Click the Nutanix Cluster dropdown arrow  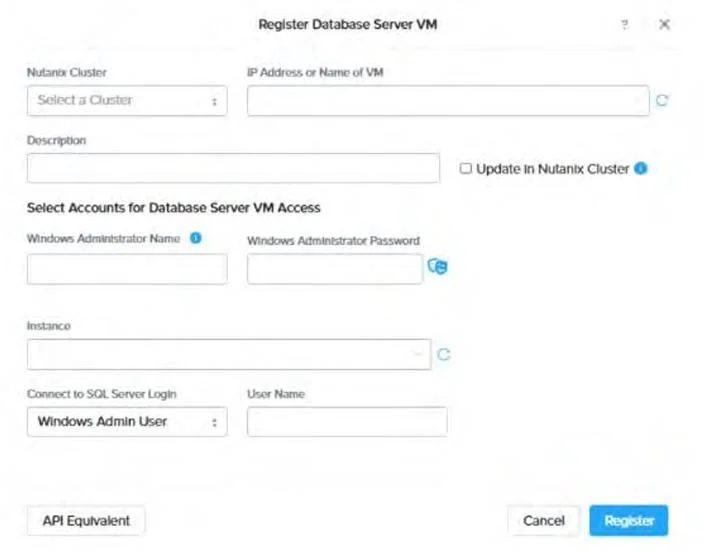(x=215, y=102)
